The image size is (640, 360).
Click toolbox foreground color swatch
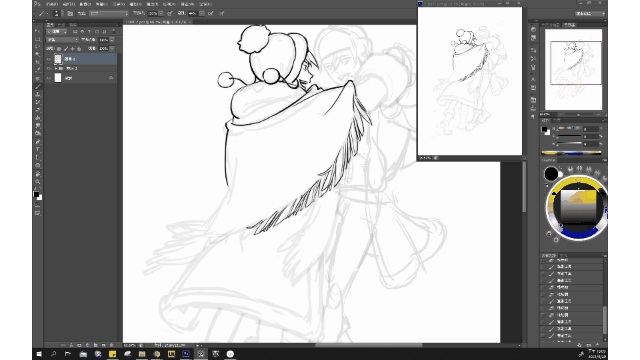(x=36, y=195)
